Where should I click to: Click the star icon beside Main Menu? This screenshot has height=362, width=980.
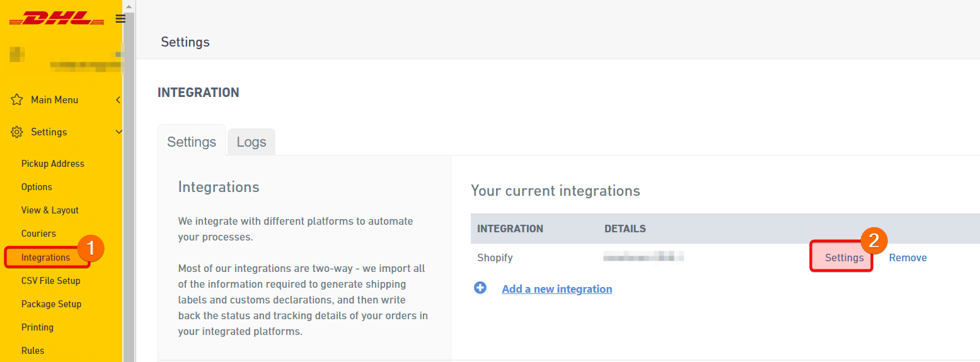pyautogui.click(x=17, y=99)
